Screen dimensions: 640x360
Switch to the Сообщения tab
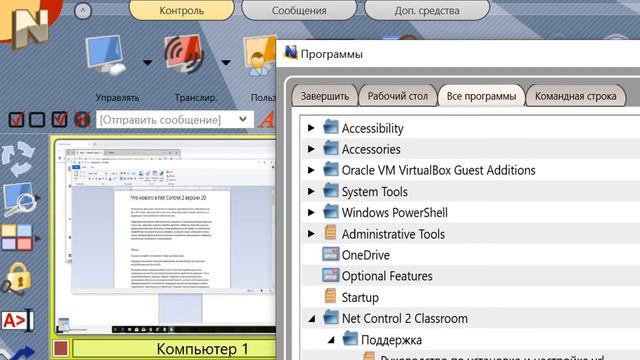(x=299, y=10)
